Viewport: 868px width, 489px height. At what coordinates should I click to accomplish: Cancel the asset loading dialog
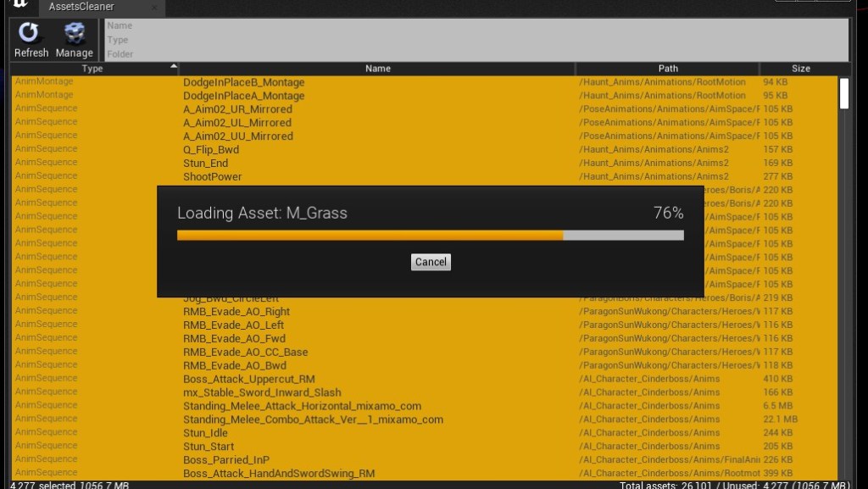pos(430,262)
